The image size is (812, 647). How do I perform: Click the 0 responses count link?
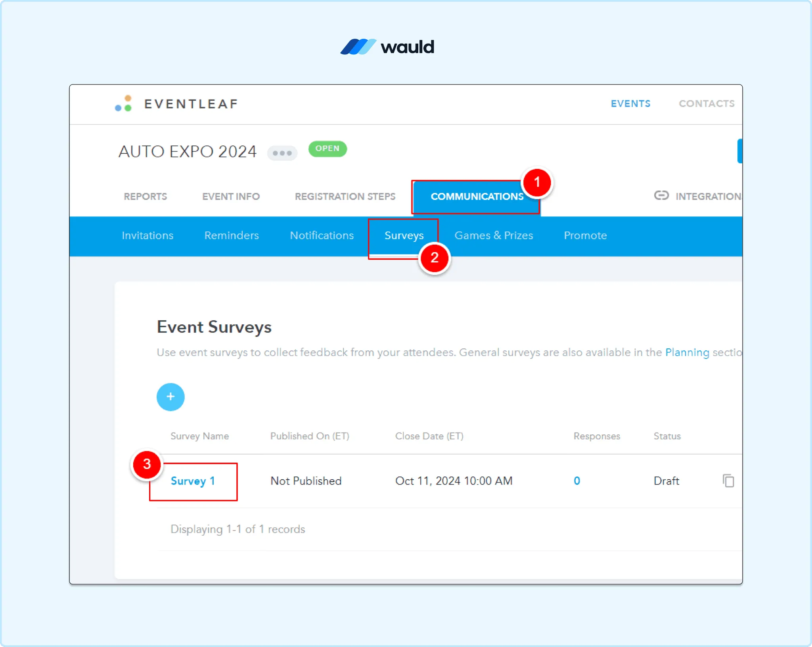(577, 481)
